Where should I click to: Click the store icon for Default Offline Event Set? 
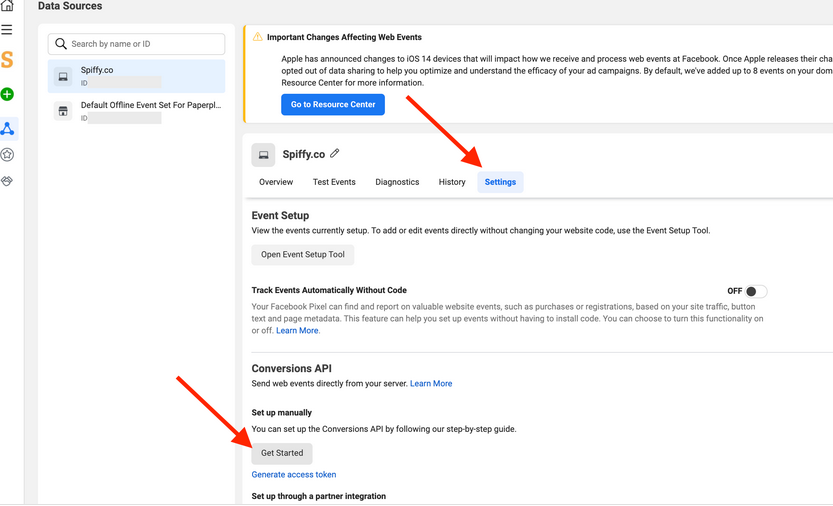coord(63,111)
